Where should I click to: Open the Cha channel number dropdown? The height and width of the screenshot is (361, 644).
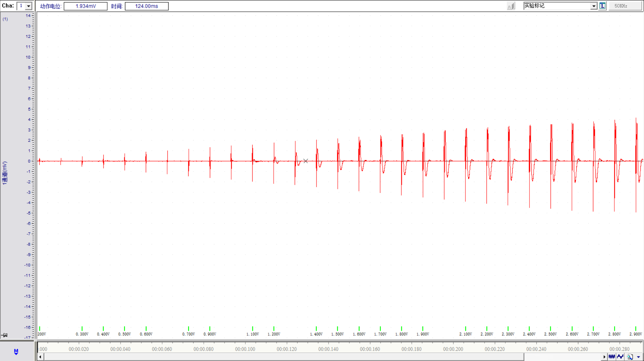click(28, 6)
